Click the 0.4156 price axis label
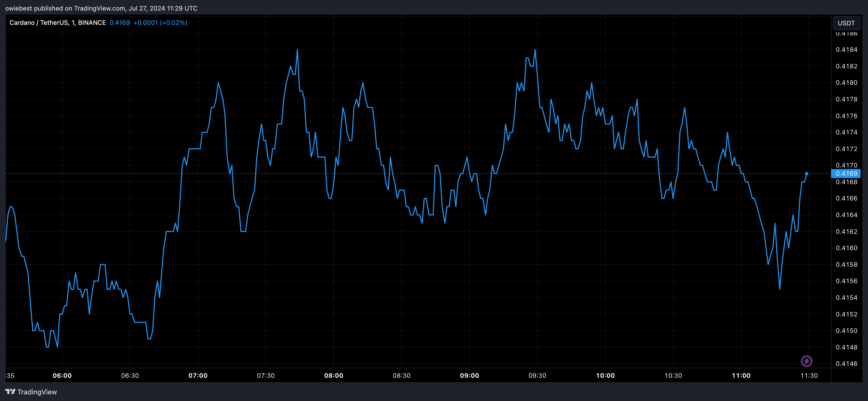868x401 pixels. tap(846, 281)
